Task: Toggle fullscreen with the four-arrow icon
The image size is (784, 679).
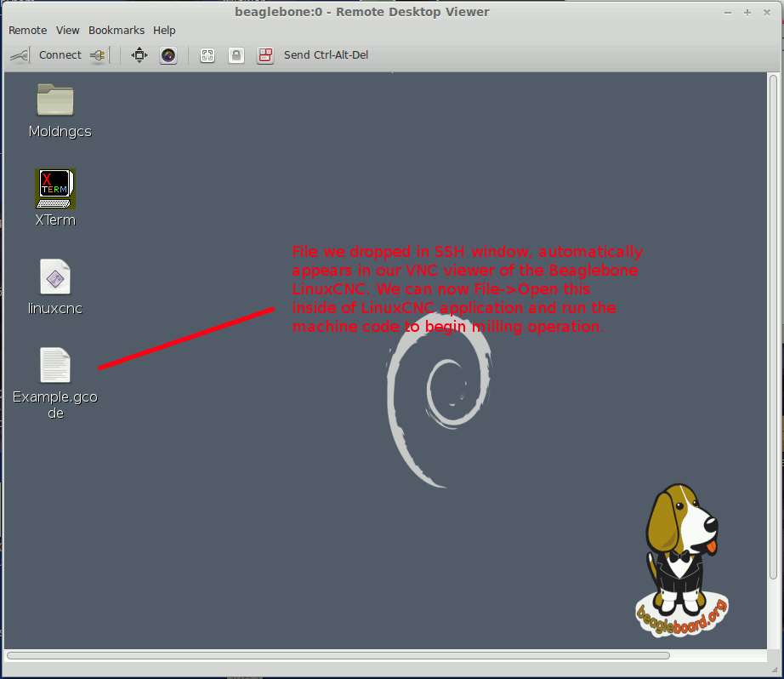Action: (x=139, y=55)
